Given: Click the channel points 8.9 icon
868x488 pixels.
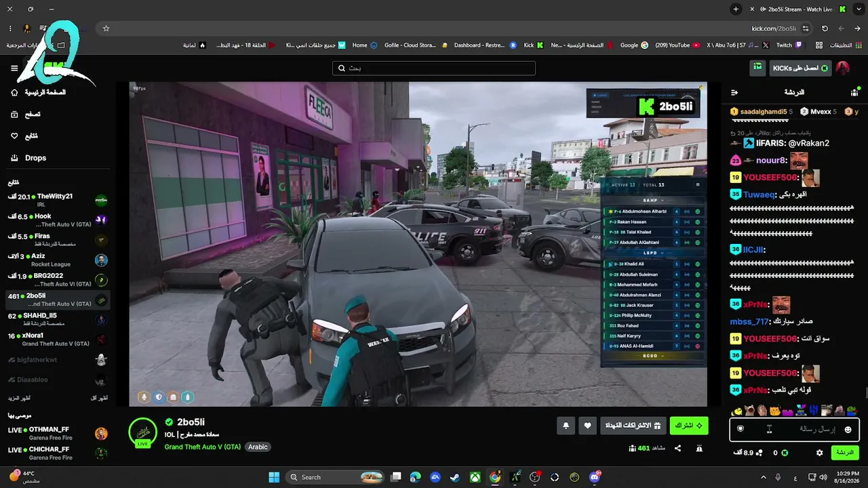Looking at the screenshot, I should [x=759, y=453].
